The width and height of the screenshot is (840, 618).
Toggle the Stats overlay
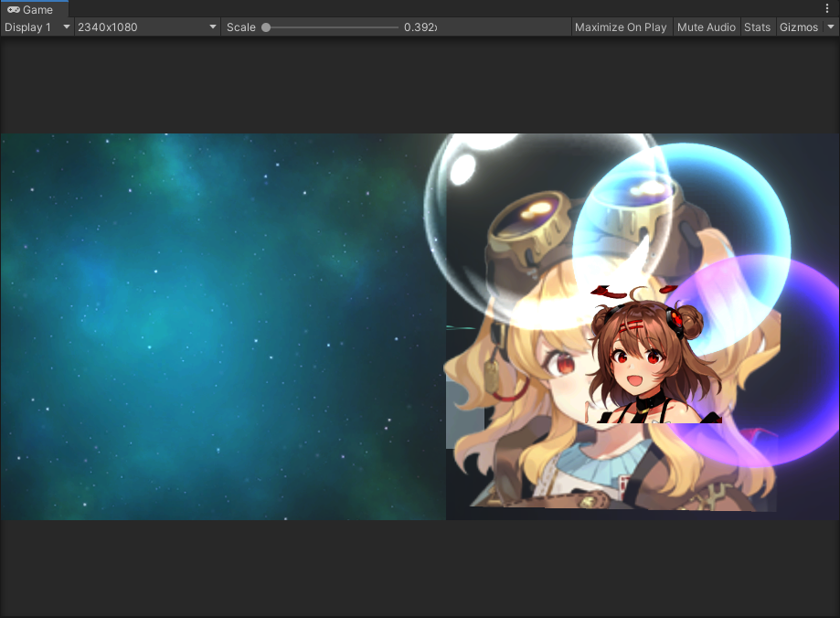[757, 27]
